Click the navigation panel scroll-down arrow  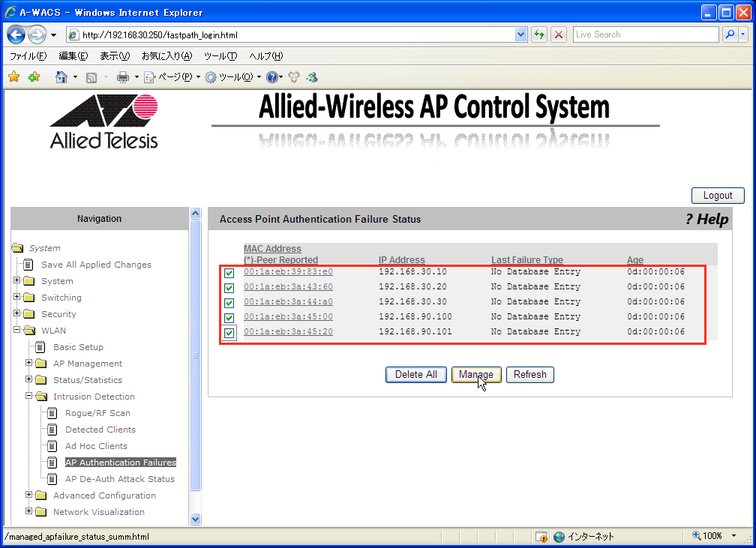click(195, 519)
